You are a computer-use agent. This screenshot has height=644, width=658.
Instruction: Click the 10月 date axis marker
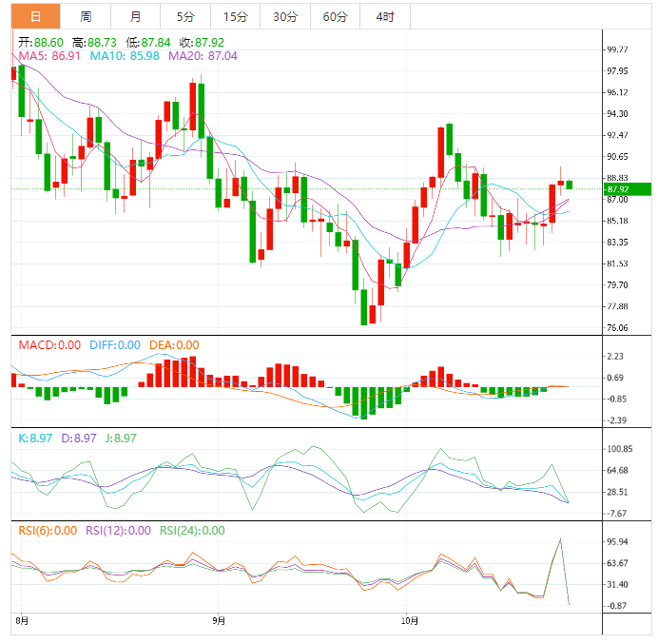(410, 620)
